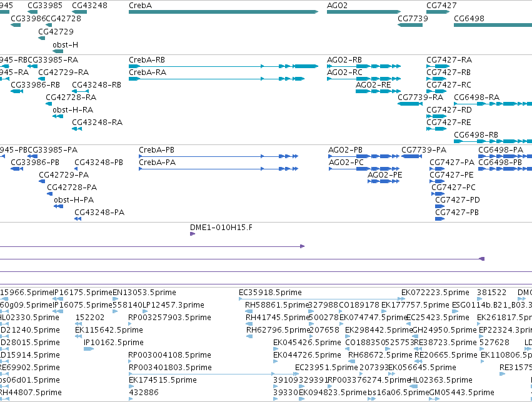Viewport: 532px width, 402px height.
Task: Click the CG7427 gene label
Action: click(441, 6)
